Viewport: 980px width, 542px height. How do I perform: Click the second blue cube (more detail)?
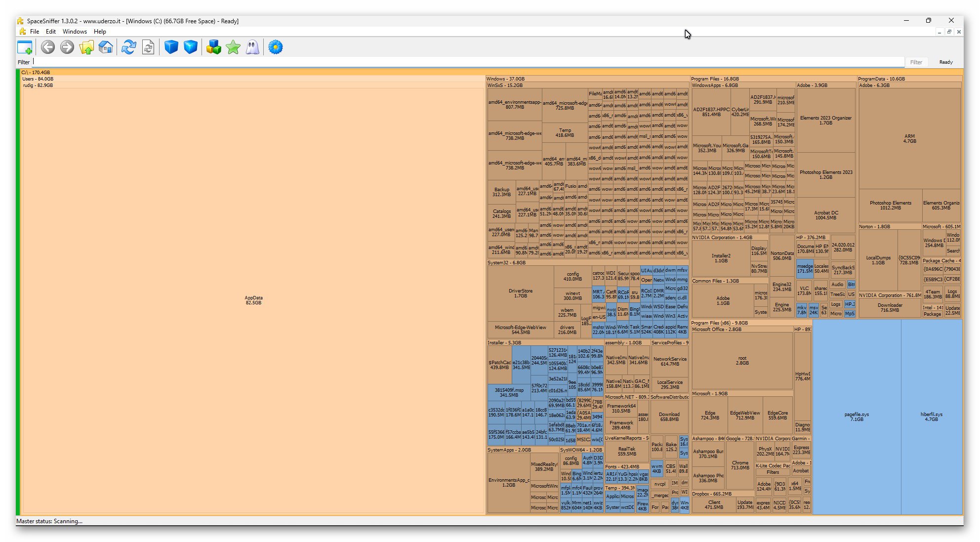click(190, 47)
